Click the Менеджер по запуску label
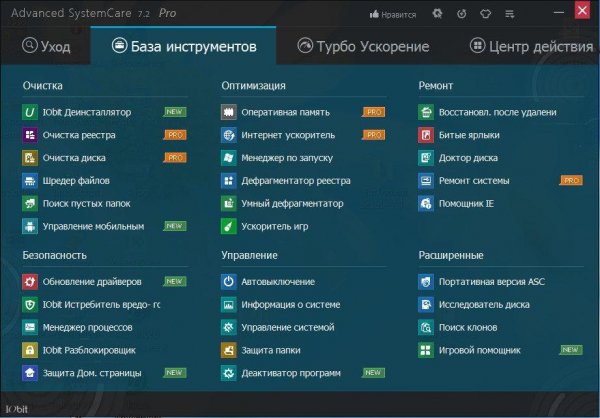 pos(287,158)
